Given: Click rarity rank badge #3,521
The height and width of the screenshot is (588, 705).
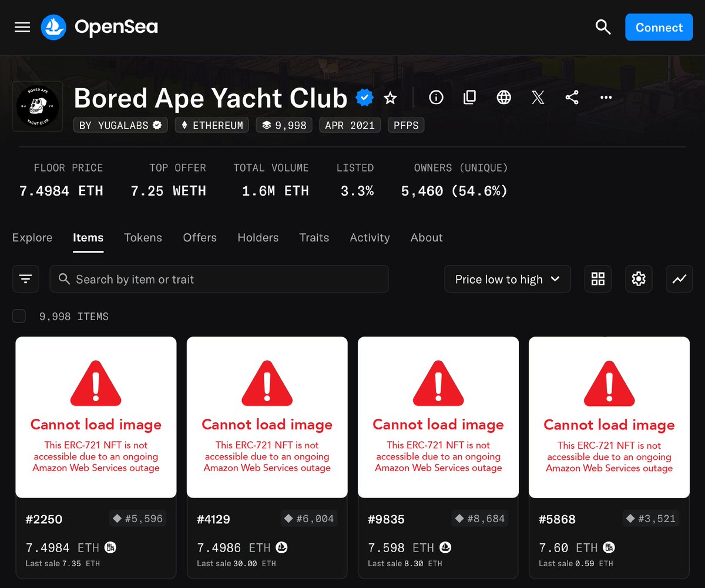Looking at the screenshot, I should tap(651, 519).
